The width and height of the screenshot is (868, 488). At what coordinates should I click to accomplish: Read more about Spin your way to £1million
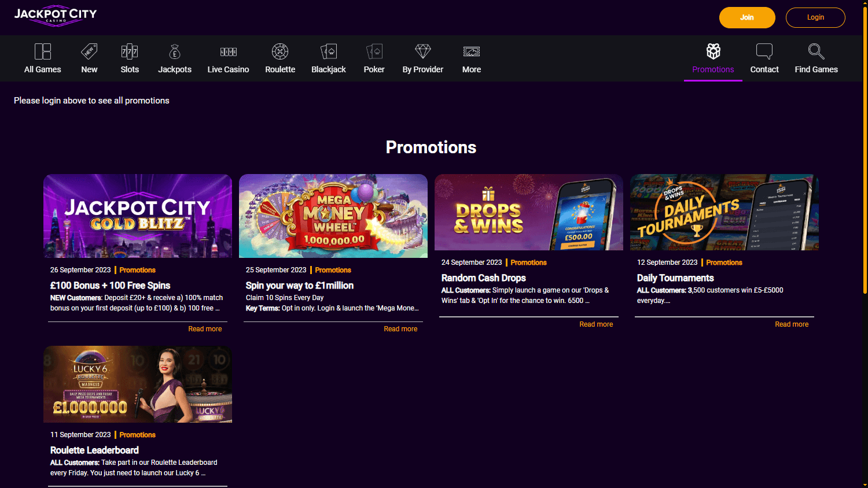[400, 329]
